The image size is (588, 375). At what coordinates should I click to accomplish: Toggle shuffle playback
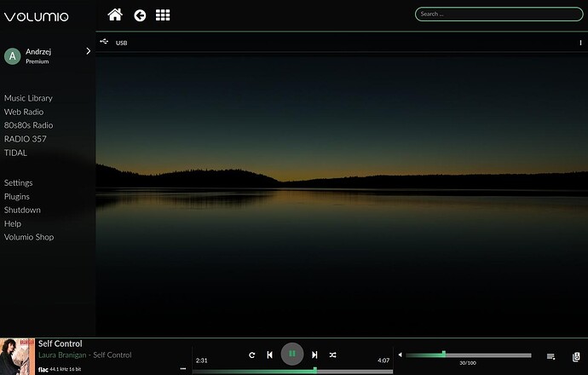coord(333,355)
